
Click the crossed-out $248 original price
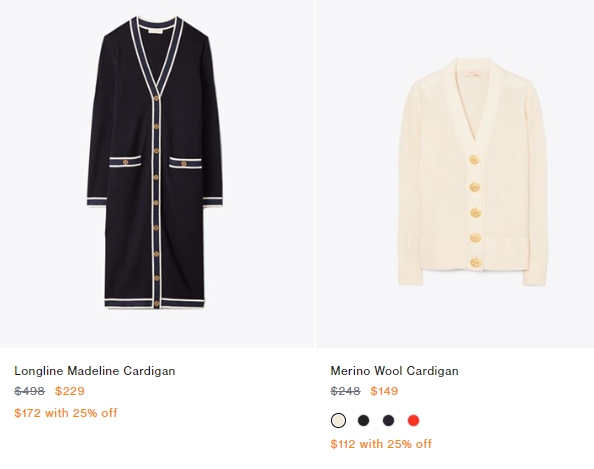click(345, 391)
